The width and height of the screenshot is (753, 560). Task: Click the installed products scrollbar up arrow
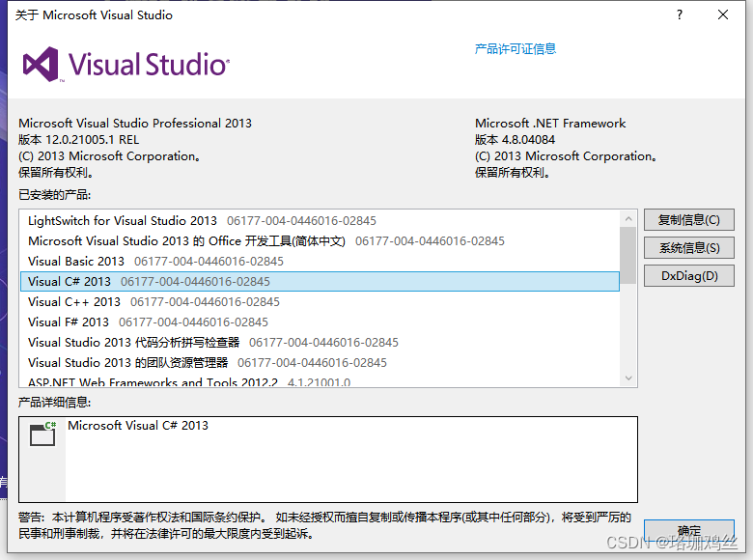(628, 219)
